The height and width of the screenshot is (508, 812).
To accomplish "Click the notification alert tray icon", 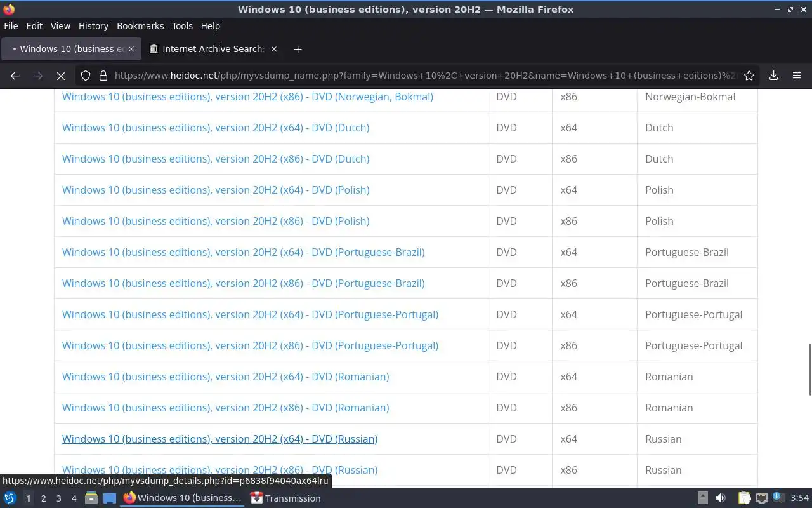I will (778, 498).
